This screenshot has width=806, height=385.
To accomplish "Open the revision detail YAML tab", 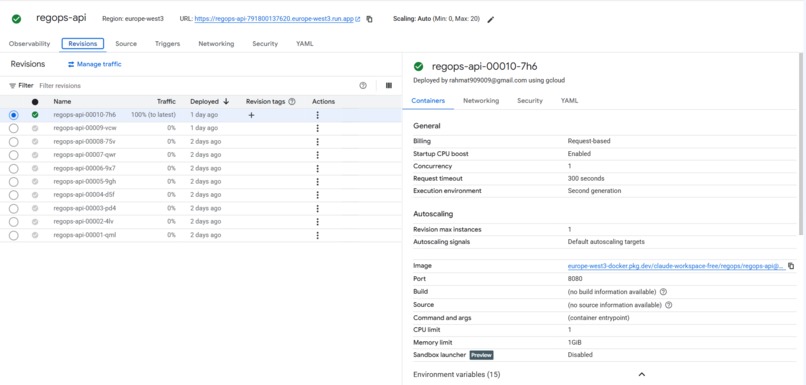I will click(570, 101).
